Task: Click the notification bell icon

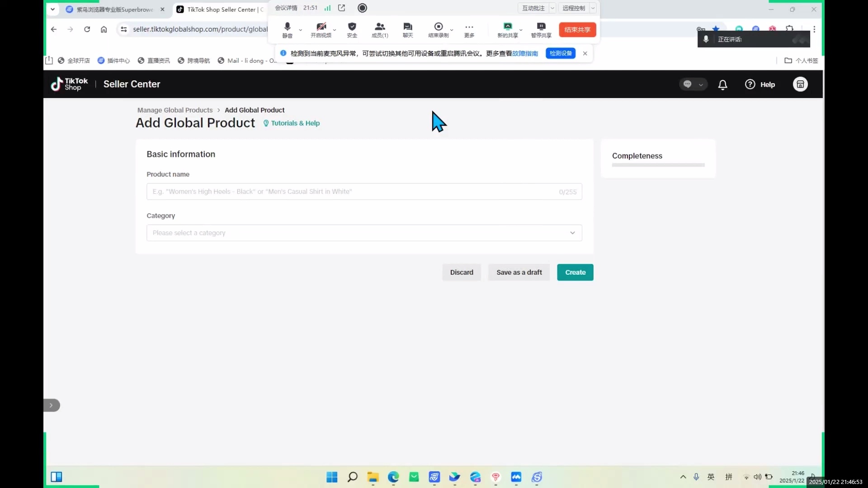Action: [x=722, y=84]
